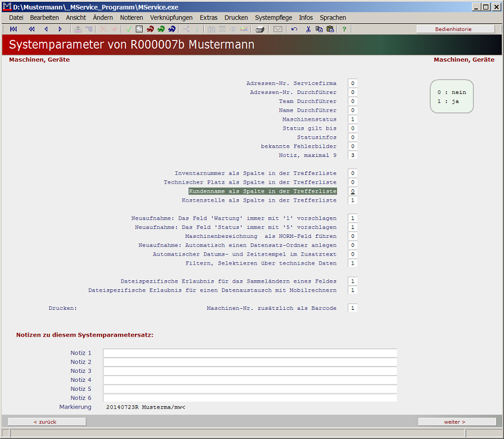Open the printer icon in the toolbar
The width and height of the screenshot is (504, 439).
(260, 29)
